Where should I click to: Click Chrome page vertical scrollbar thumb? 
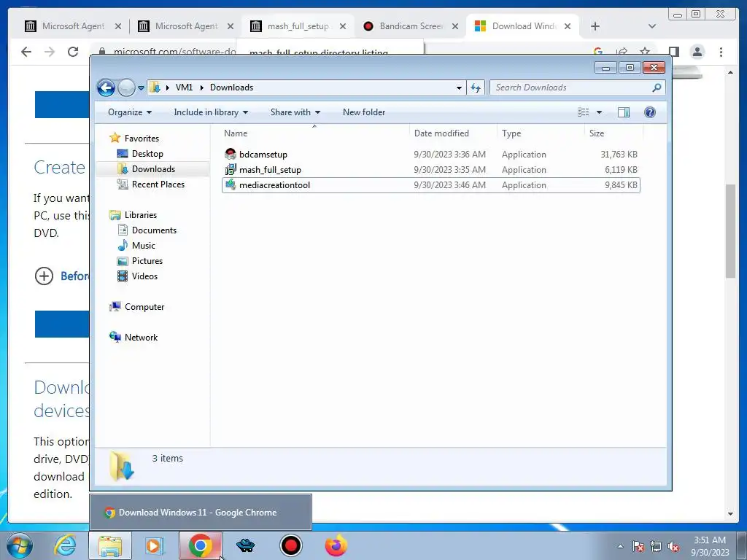pyautogui.click(x=731, y=231)
